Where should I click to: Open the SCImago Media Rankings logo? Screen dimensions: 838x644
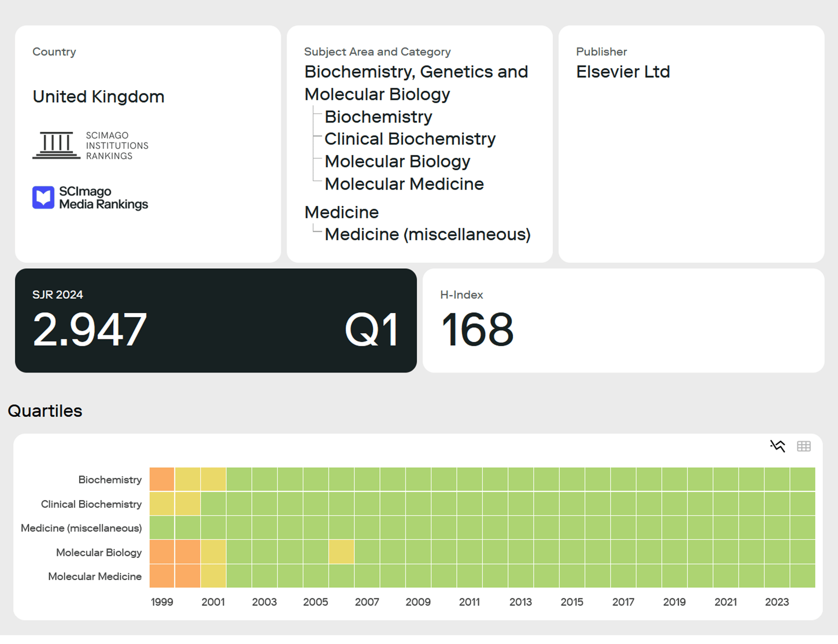(91, 198)
